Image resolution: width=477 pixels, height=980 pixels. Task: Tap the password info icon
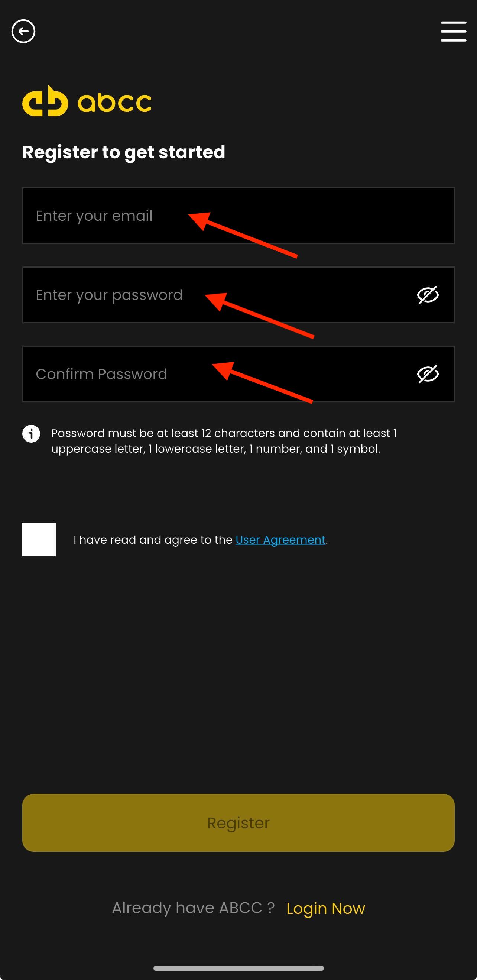click(31, 434)
